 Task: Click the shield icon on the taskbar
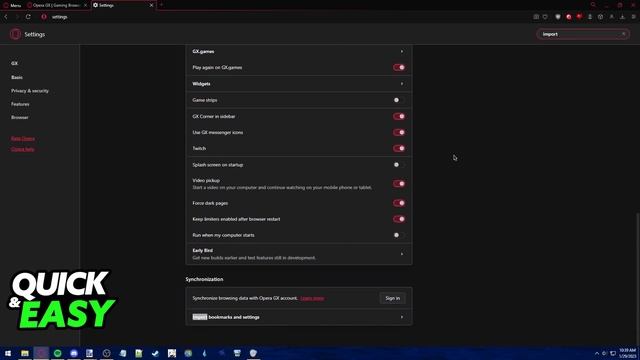[x=253, y=353]
